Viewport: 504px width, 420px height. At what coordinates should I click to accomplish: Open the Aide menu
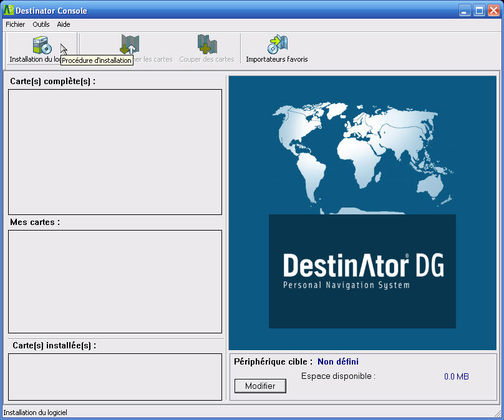click(x=64, y=24)
